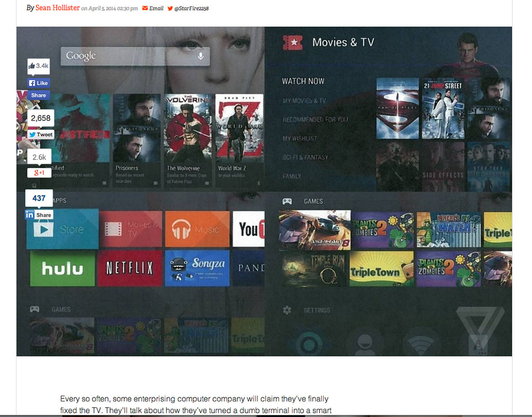This screenshot has width=532, height=417.
Task: Click the Movies & TV red ticket icon
Action: pos(292,43)
